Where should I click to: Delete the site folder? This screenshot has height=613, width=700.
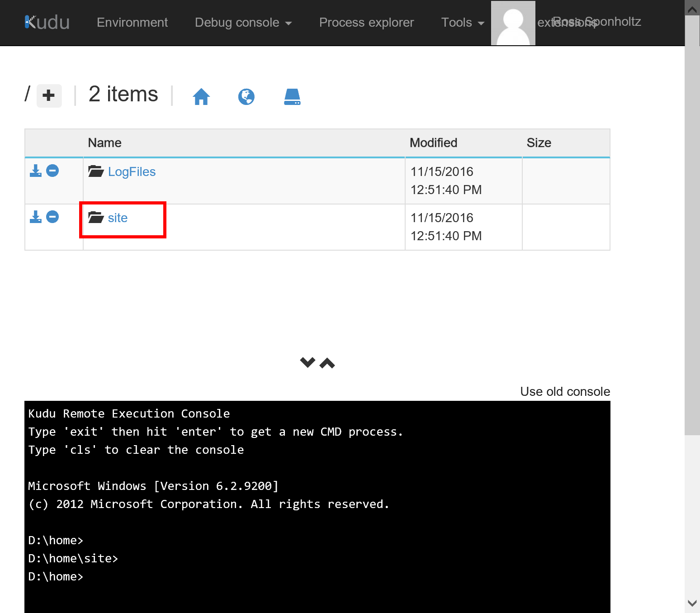pos(52,217)
